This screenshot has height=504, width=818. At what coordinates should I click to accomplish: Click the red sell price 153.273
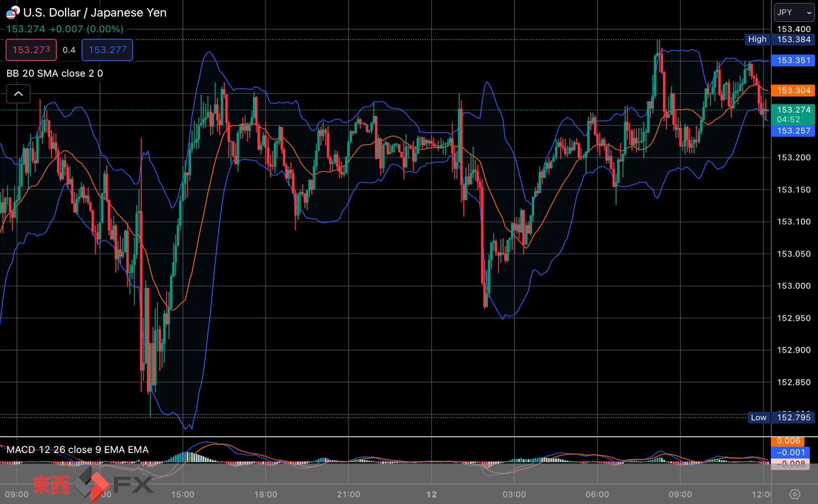(31, 50)
